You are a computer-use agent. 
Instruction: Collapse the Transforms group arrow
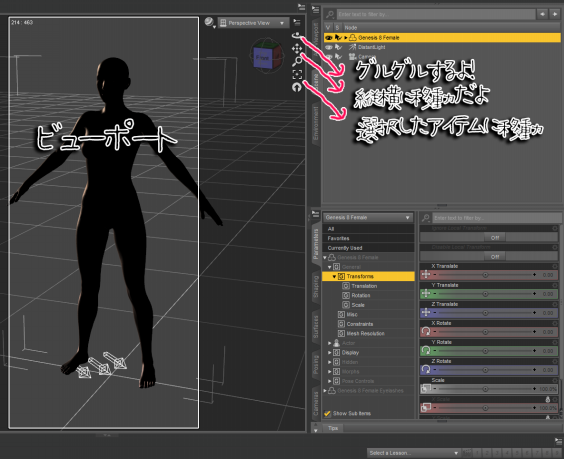(x=334, y=276)
